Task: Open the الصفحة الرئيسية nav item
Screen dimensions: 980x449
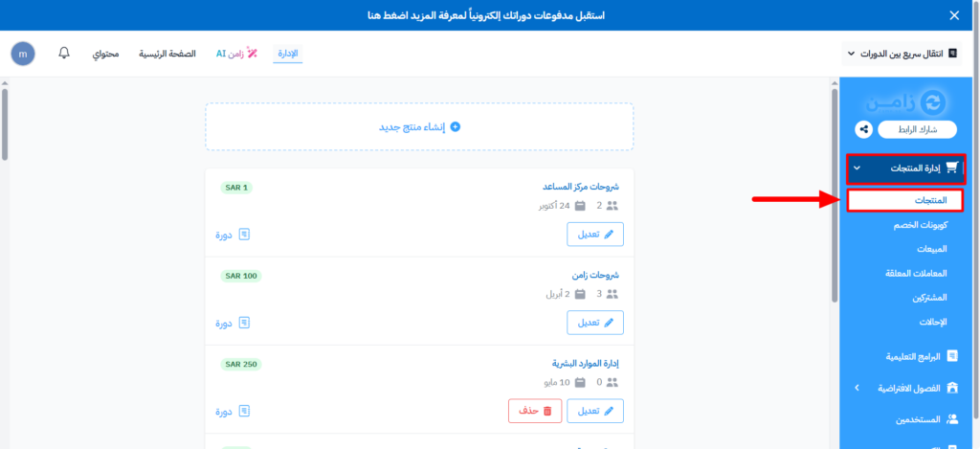Action: click(x=168, y=54)
